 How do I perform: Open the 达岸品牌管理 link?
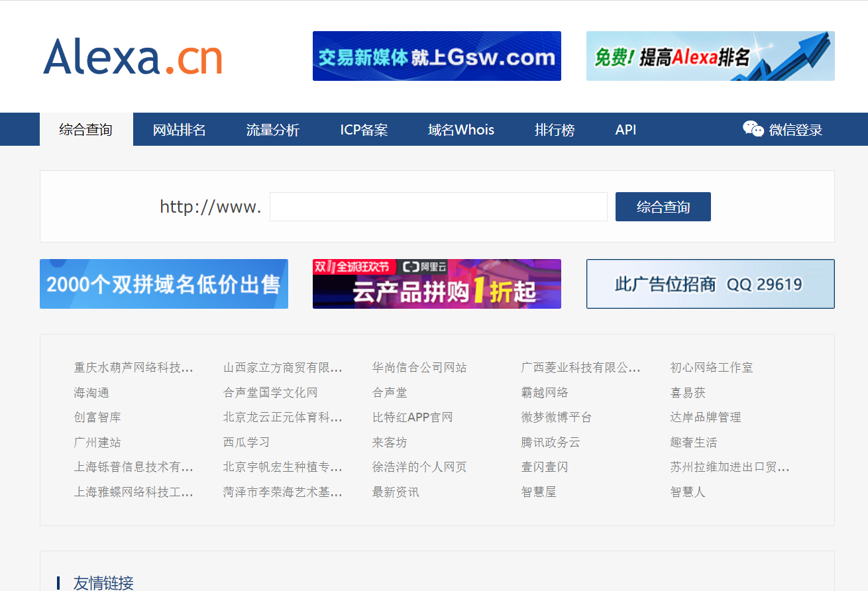click(705, 417)
